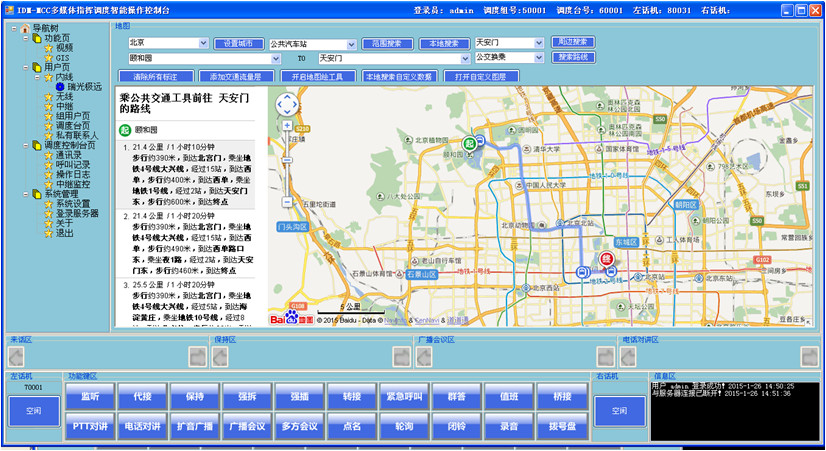Click the Baidu logo on the map
Image resolution: width=826 pixels, height=451 pixels.
click(x=286, y=319)
